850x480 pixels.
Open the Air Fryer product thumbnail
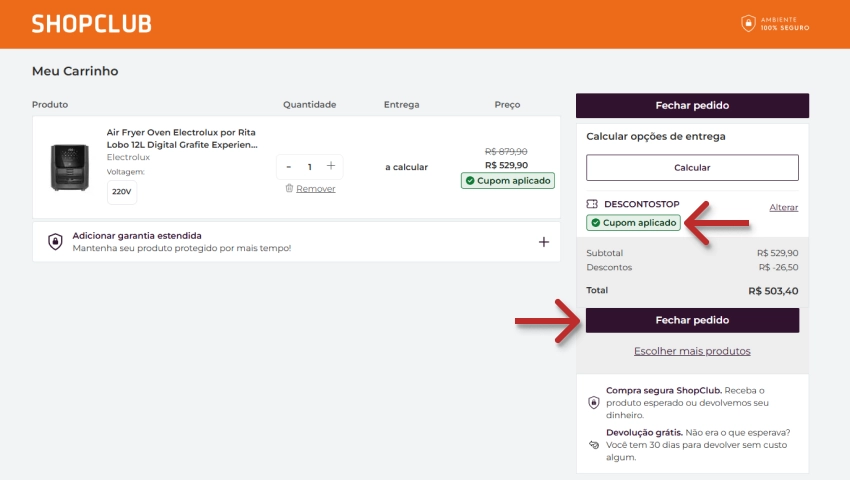pyautogui.click(x=69, y=167)
